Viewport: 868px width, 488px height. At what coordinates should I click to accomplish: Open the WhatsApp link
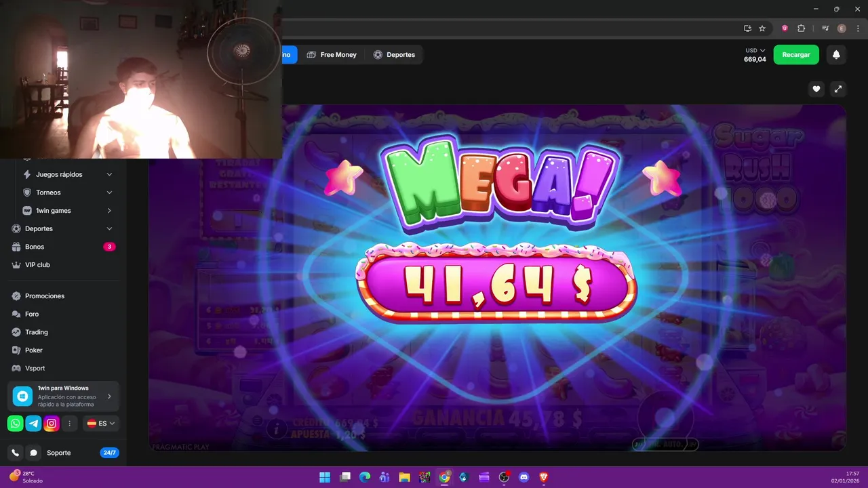point(16,424)
